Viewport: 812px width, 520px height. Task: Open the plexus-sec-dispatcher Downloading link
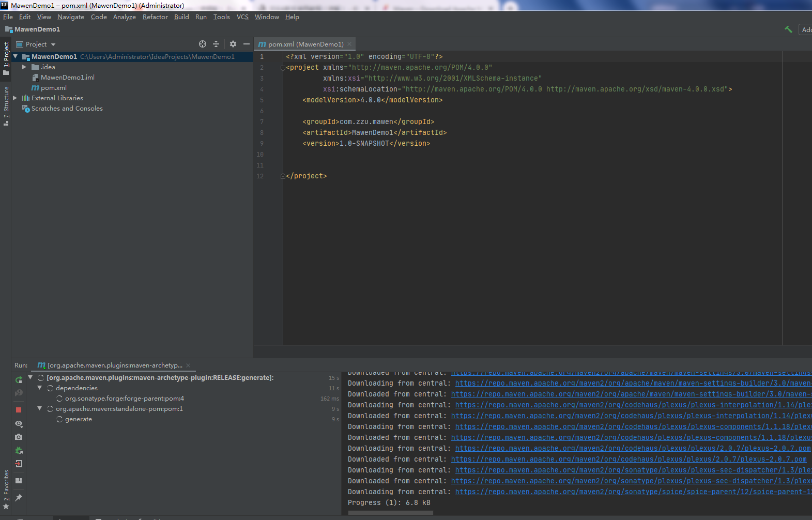pyautogui.click(x=633, y=470)
